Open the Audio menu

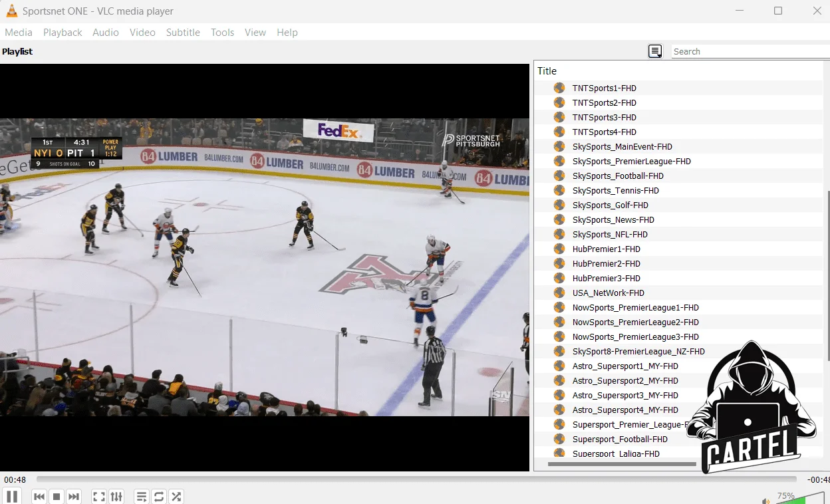(x=106, y=32)
